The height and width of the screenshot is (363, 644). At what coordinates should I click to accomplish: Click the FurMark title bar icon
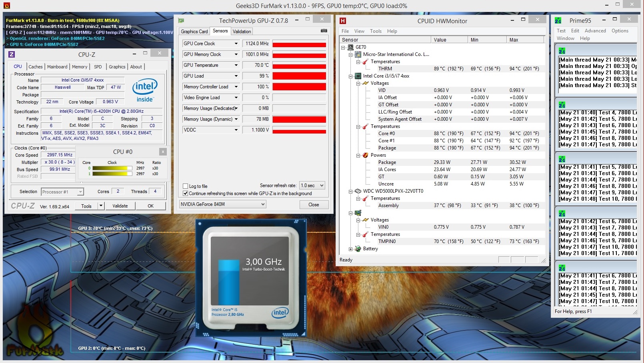tap(6, 6)
